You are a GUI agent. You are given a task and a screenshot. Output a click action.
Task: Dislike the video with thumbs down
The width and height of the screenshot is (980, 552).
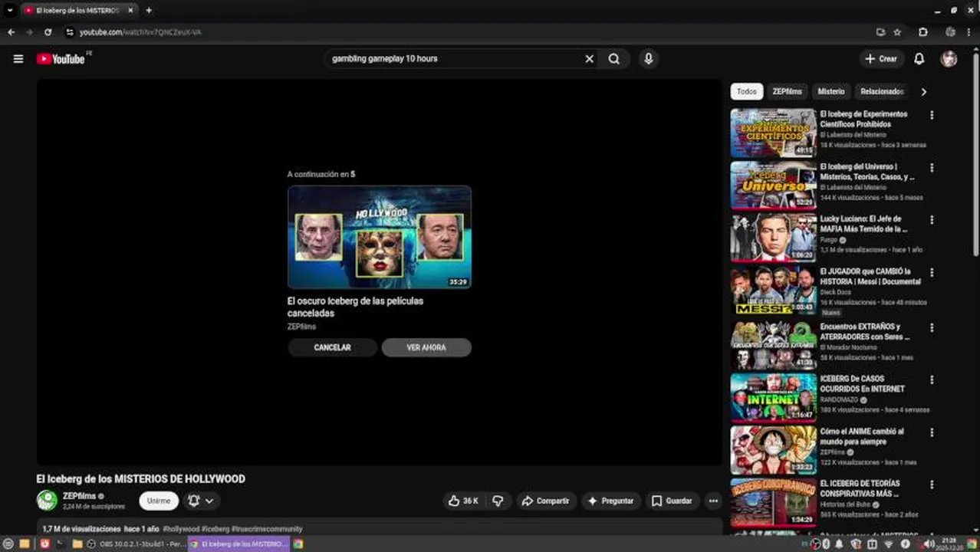coord(498,501)
